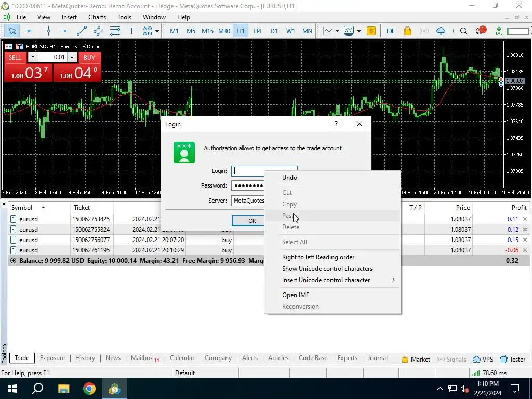Viewport: 532px width, 399px height.
Task: Click the red SELL button
Action: click(x=15, y=57)
